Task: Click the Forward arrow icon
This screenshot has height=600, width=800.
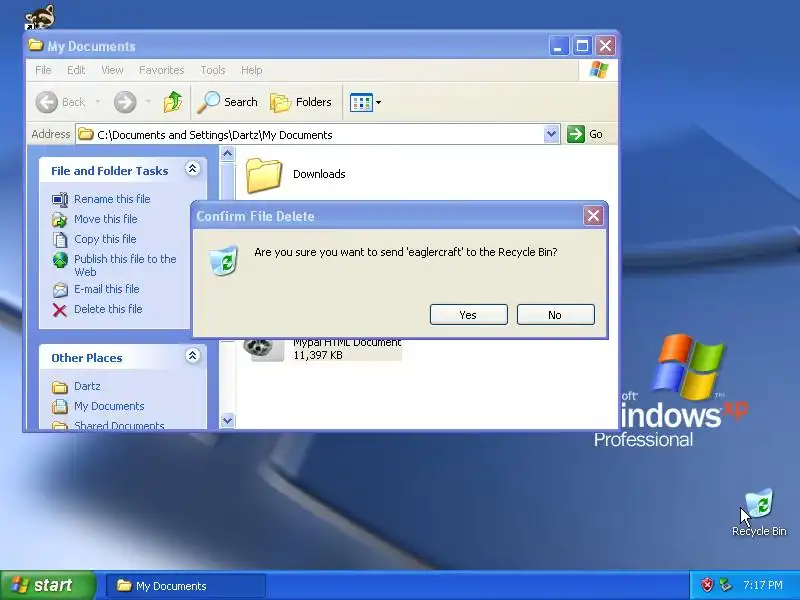Action: click(x=125, y=102)
